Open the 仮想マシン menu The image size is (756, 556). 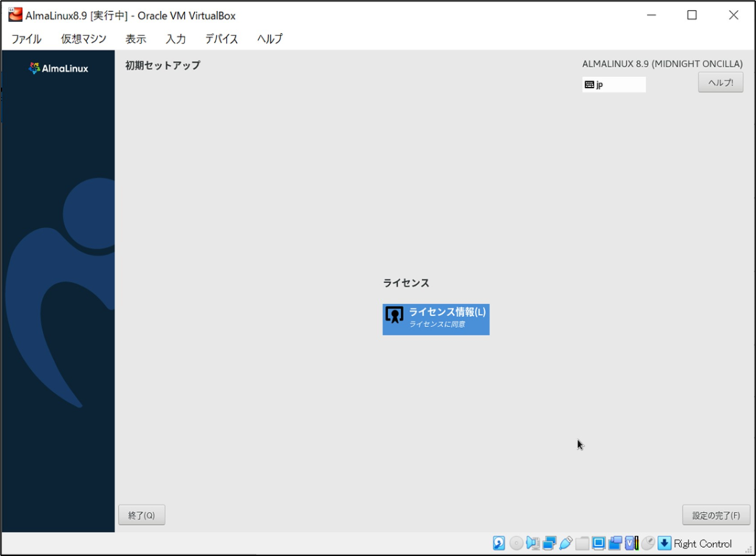tap(83, 38)
